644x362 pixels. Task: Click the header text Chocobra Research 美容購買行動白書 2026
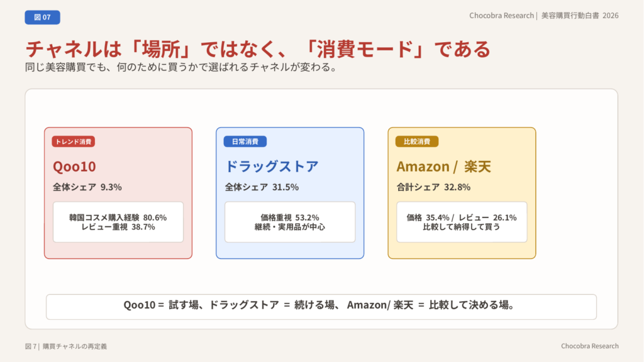click(543, 16)
